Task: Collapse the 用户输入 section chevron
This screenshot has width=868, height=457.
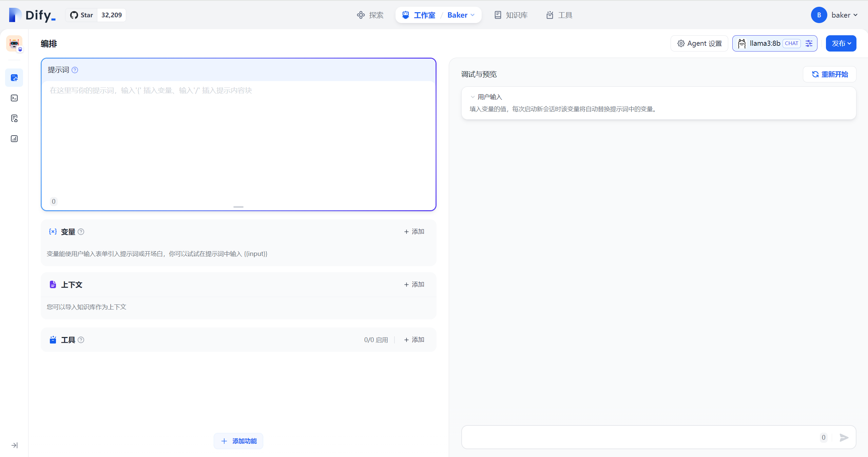Action: click(472, 97)
